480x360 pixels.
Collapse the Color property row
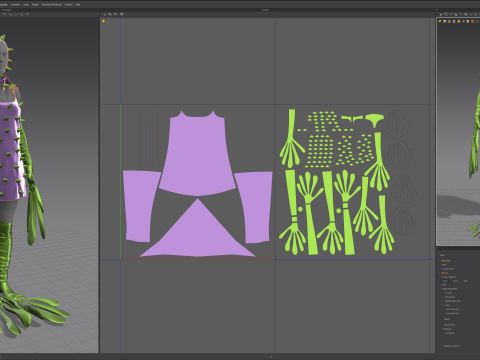point(443,305)
